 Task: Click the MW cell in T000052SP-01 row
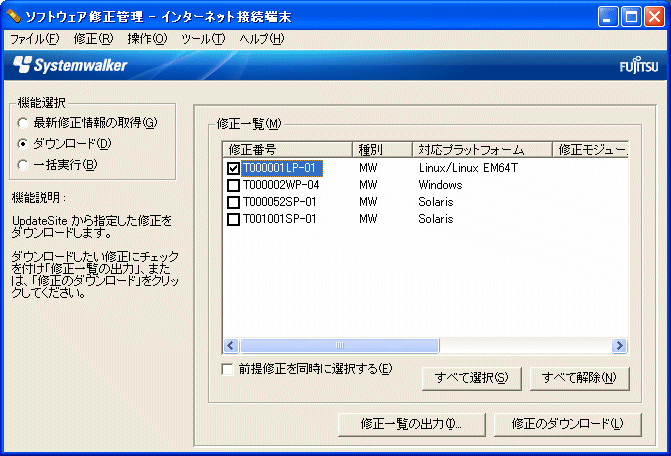coord(368,202)
